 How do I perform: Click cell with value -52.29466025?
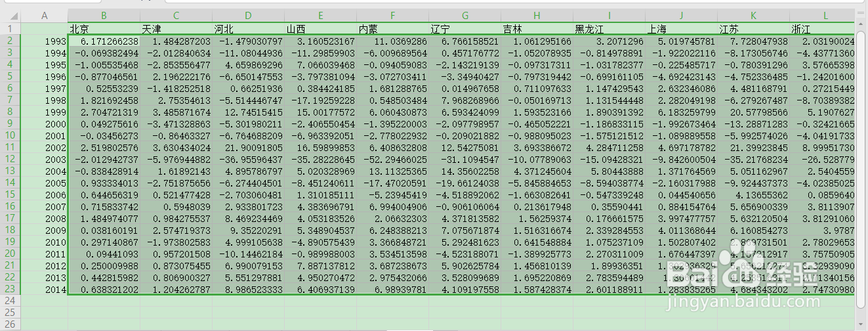click(x=392, y=159)
